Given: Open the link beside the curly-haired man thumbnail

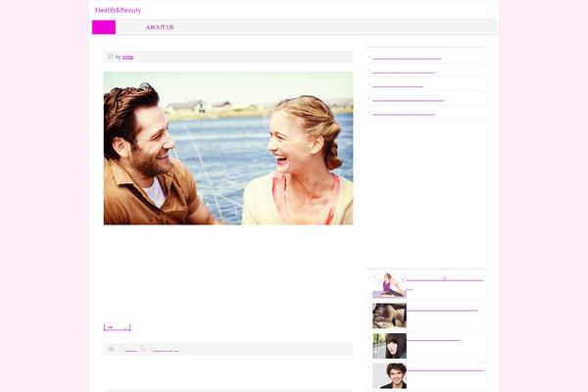Looking at the screenshot, I should pos(446,370).
